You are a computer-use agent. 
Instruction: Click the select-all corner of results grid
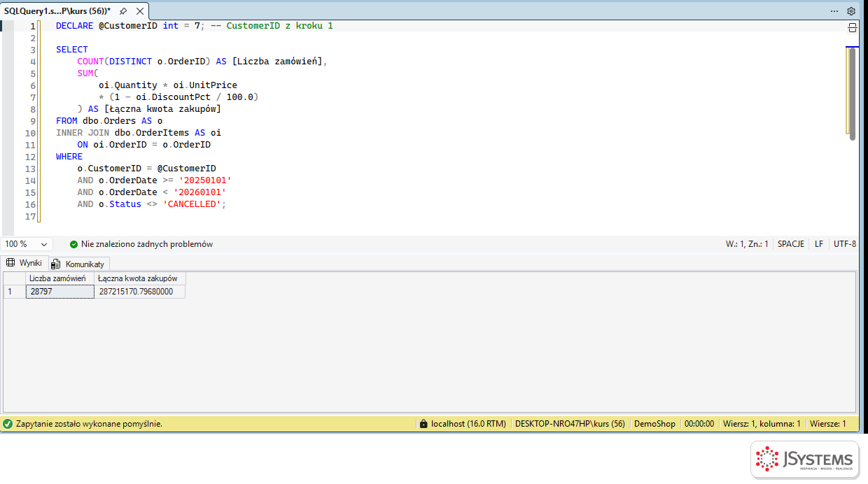[14, 278]
